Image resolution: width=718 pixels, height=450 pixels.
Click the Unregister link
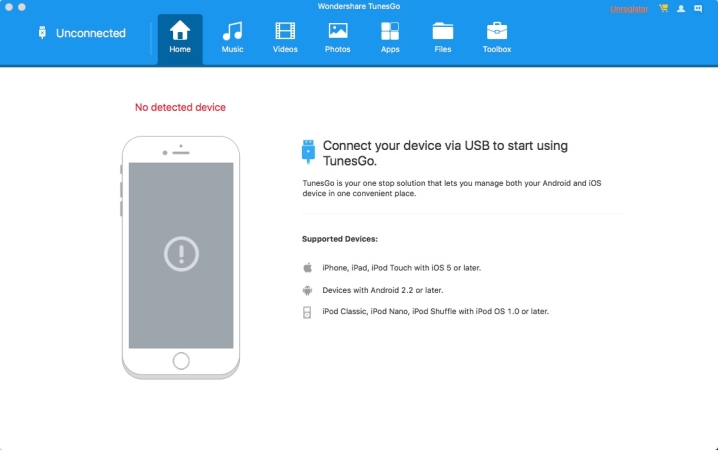629,9
